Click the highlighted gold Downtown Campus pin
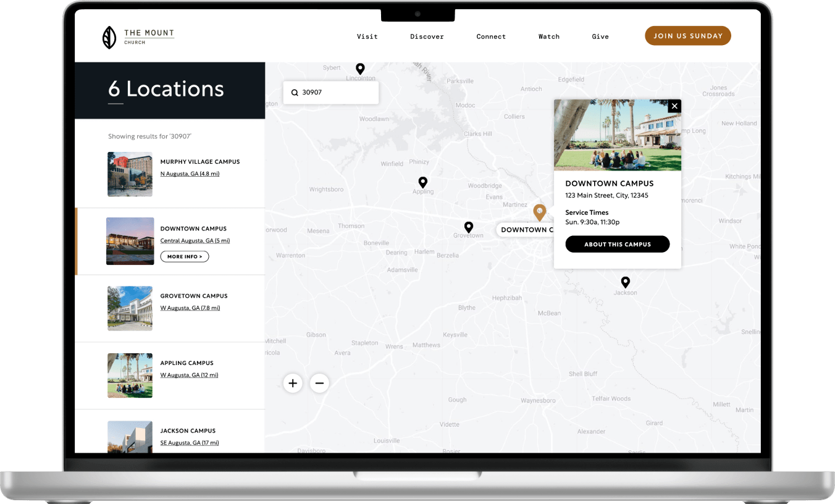The image size is (835, 504). 539,212
